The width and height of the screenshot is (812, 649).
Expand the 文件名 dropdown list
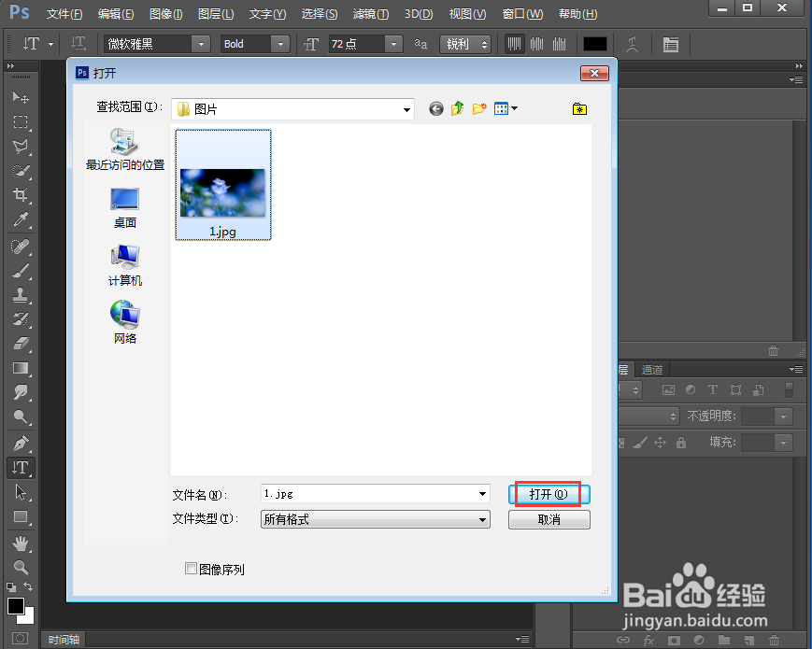tap(482, 494)
